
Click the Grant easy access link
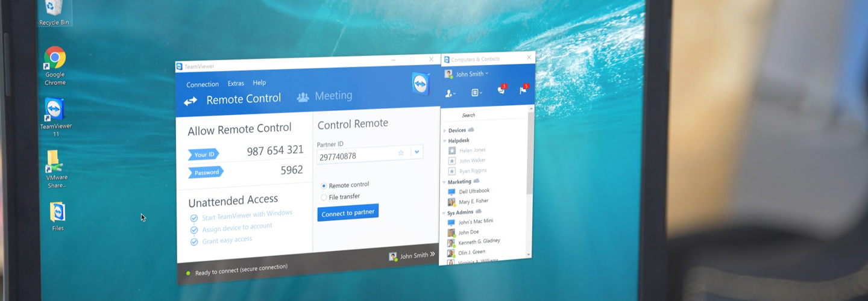(x=227, y=240)
